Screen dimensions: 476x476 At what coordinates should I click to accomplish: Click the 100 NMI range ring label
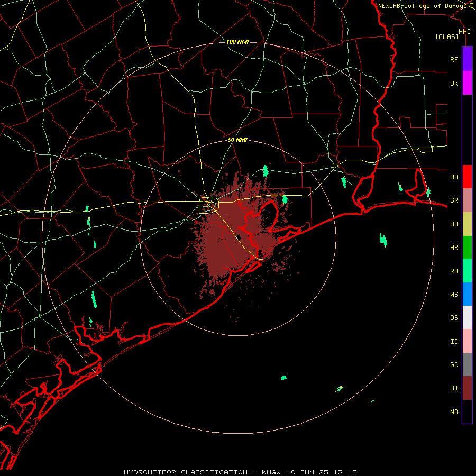point(237,42)
